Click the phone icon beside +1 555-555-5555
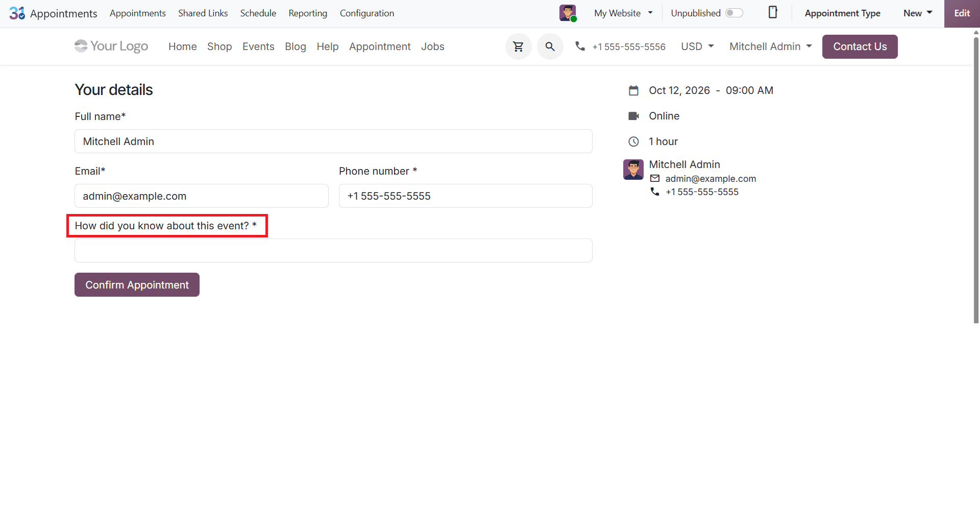Image resolution: width=980 pixels, height=527 pixels. pos(655,191)
